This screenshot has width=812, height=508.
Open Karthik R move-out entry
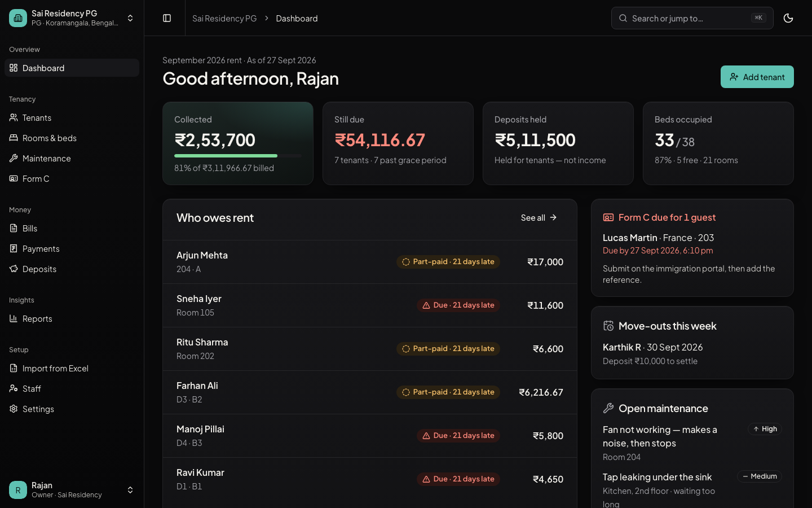point(692,354)
